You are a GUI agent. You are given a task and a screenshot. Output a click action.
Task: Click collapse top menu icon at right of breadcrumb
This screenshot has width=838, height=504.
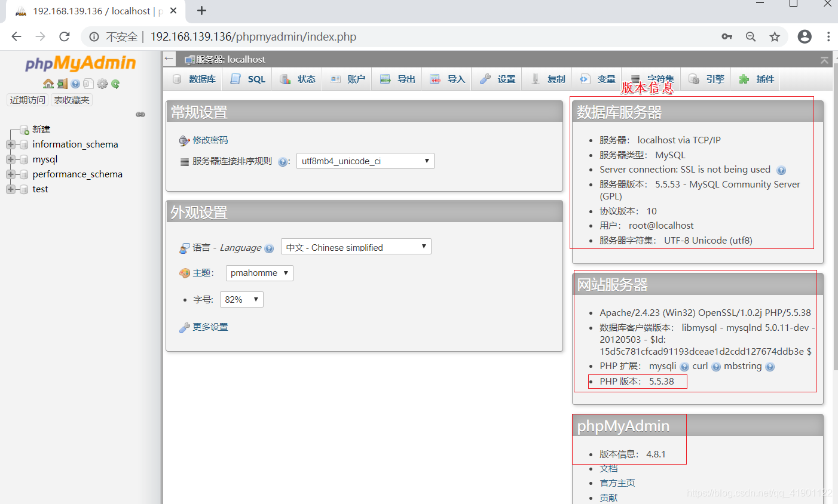[824, 60]
